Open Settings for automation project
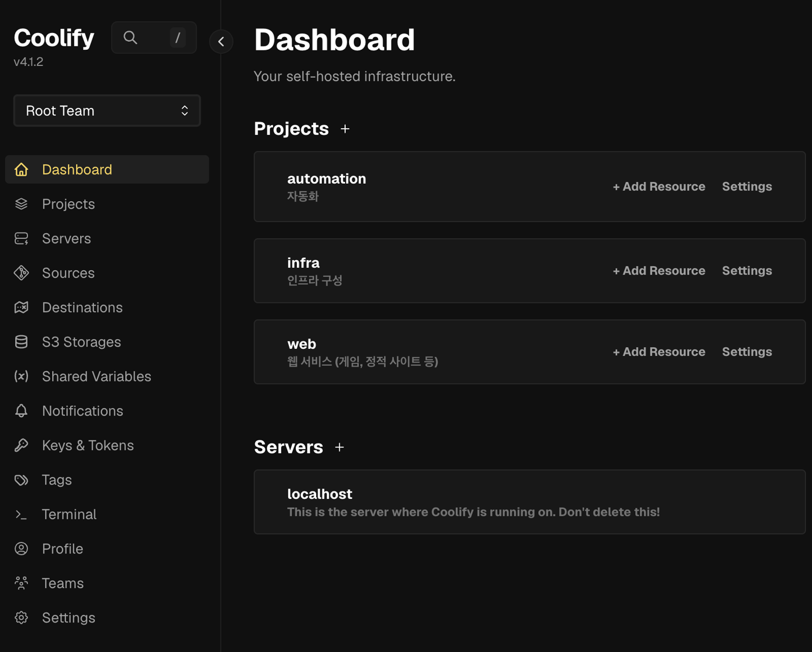This screenshot has width=812, height=652. [x=747, y=187]
